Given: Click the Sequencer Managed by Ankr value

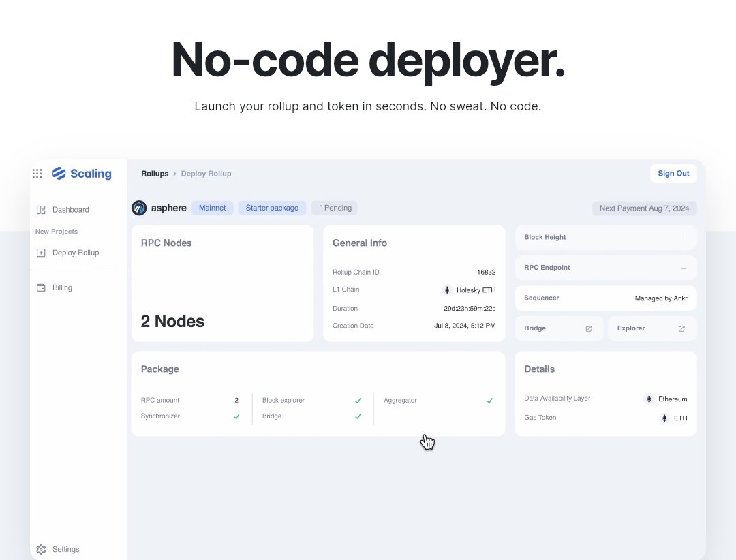Looking at the screenshot, I should (661, 298).
